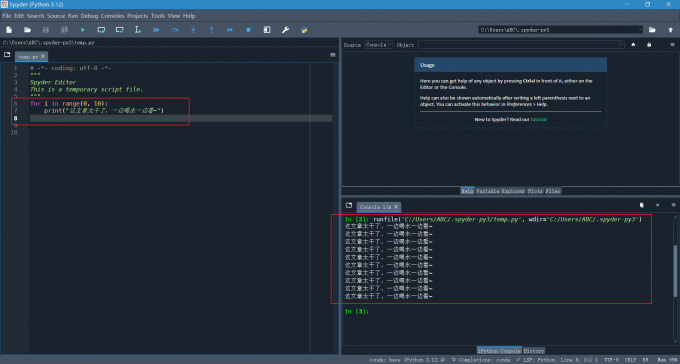Screen dimensions: 680x364
Task: Click the conda base environment status entry
Action: tap(407, 360)
